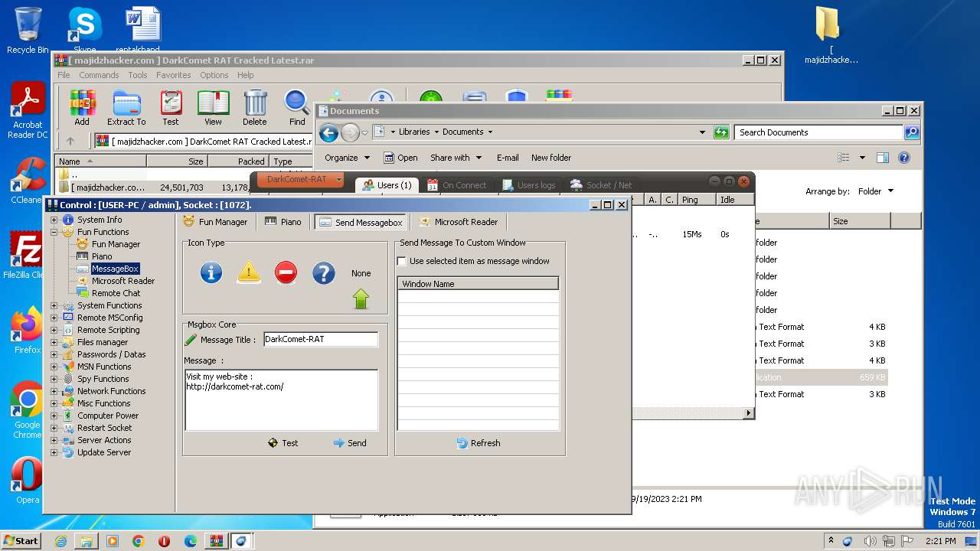Enable Use selected item as message window

pos(402,261)
